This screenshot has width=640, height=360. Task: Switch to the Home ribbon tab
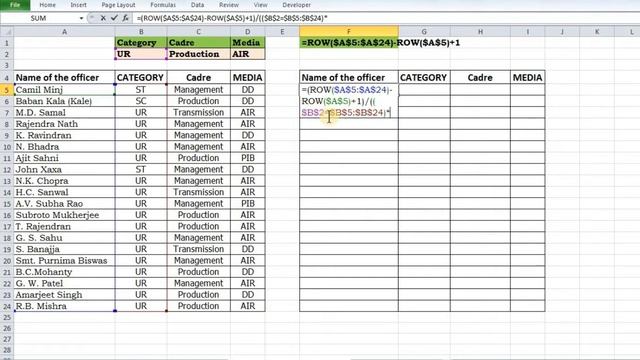[47, 5]
